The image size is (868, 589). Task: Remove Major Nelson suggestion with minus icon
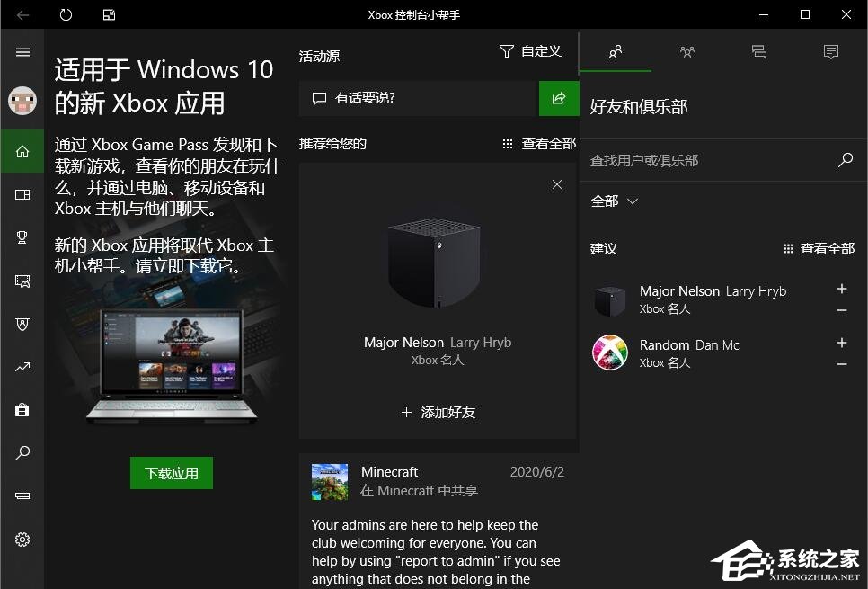[x=841, y=310]
